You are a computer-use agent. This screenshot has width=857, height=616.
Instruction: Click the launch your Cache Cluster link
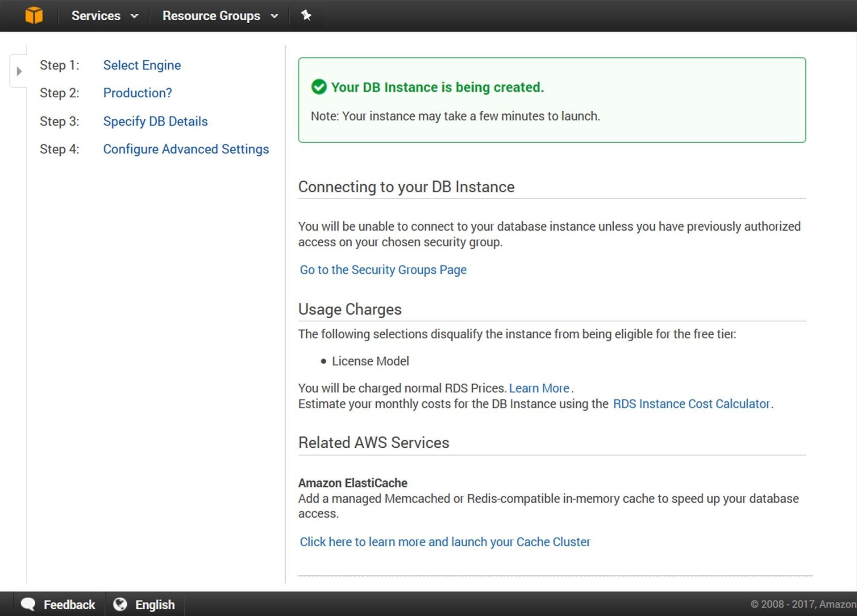[x=445, y=541]
